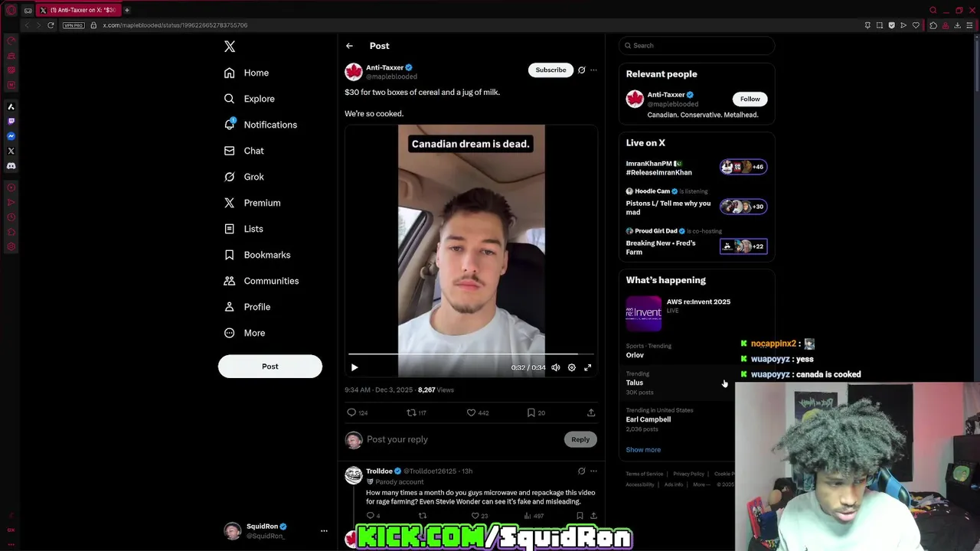Open Grok from the navigation list
The image size is (980, 551).
point(244,177)
